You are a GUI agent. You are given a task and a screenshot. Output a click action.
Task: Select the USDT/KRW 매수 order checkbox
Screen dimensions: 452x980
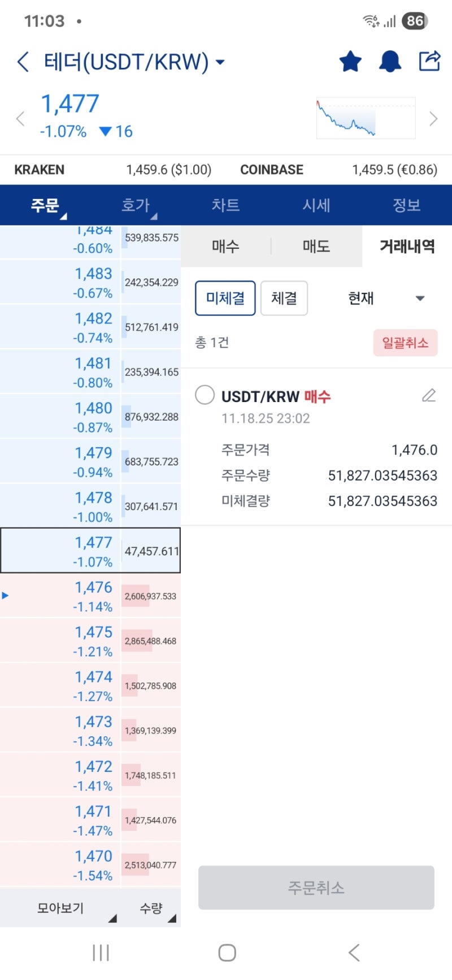coord(205,396)
